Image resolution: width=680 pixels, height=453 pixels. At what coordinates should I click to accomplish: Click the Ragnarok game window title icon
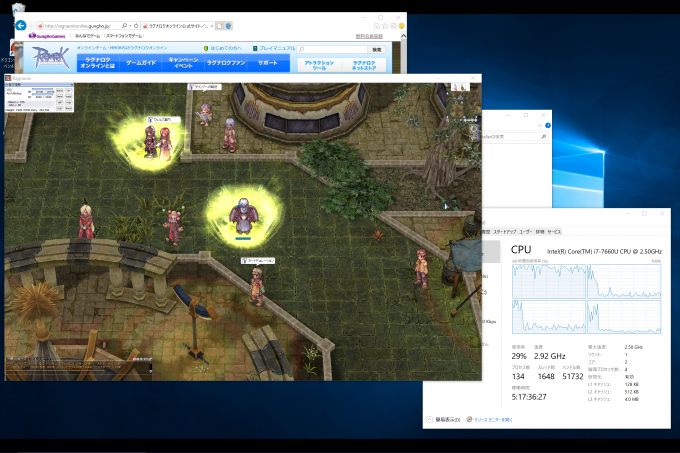[x=8, y=78]
